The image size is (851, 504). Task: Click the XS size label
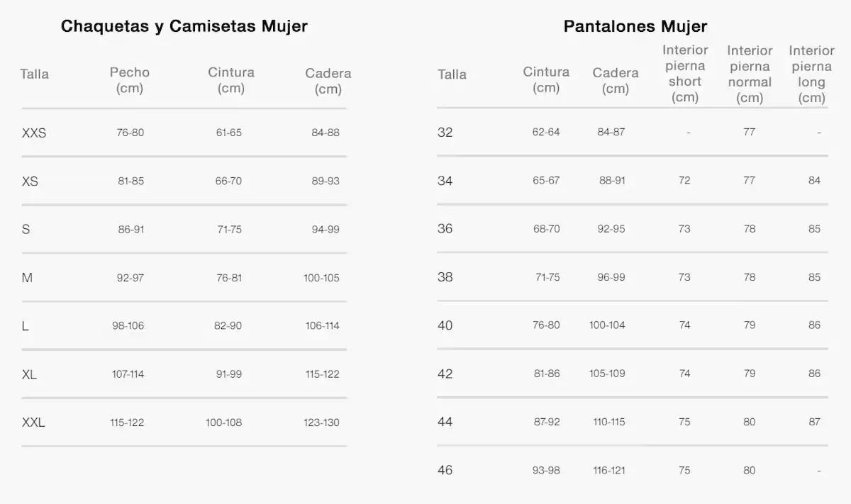[x=30, y=181]
